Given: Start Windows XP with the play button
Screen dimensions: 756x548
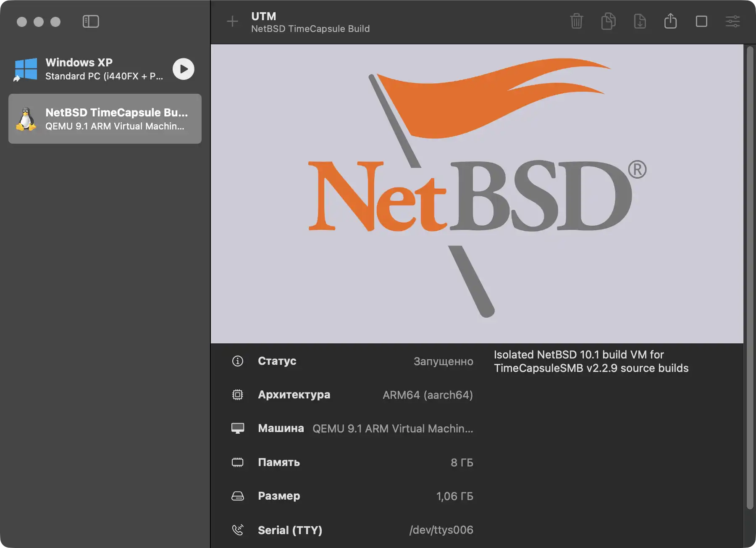Looking at the screenshot, I should click(184, 69).
